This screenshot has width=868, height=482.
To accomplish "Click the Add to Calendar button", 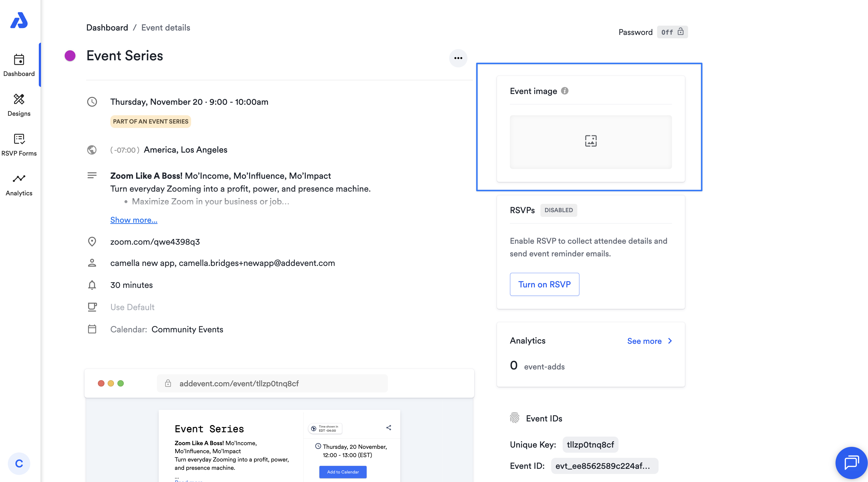I will [343, 472].
